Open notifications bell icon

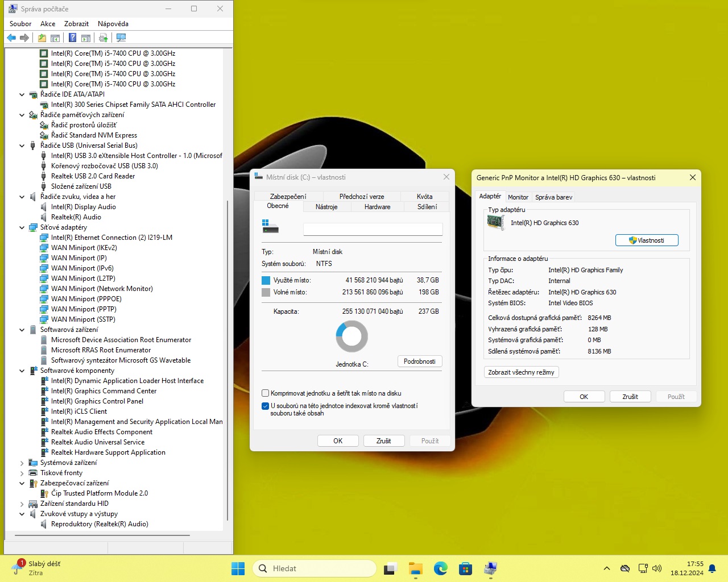pyautogui.click(x=712, y=569)
